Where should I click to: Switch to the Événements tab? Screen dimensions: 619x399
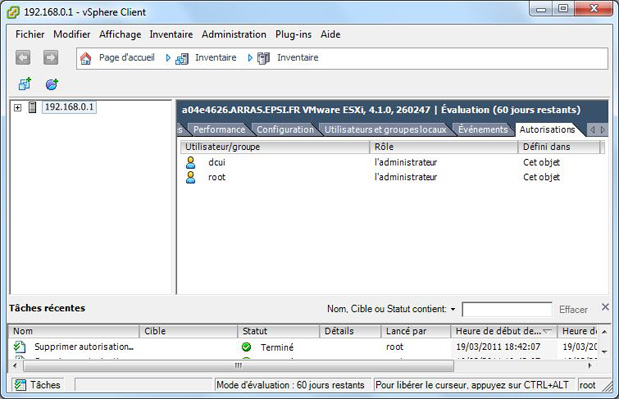coord(483,129)
